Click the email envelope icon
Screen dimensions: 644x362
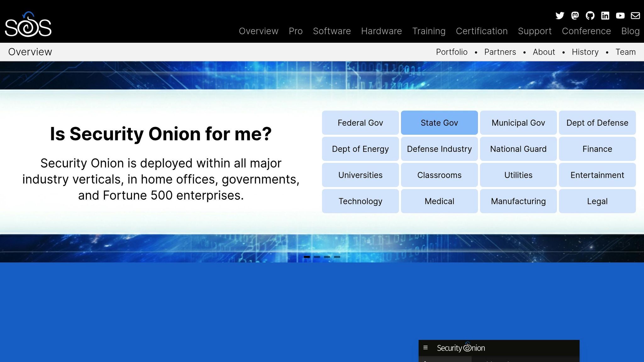tap(635, 16)
